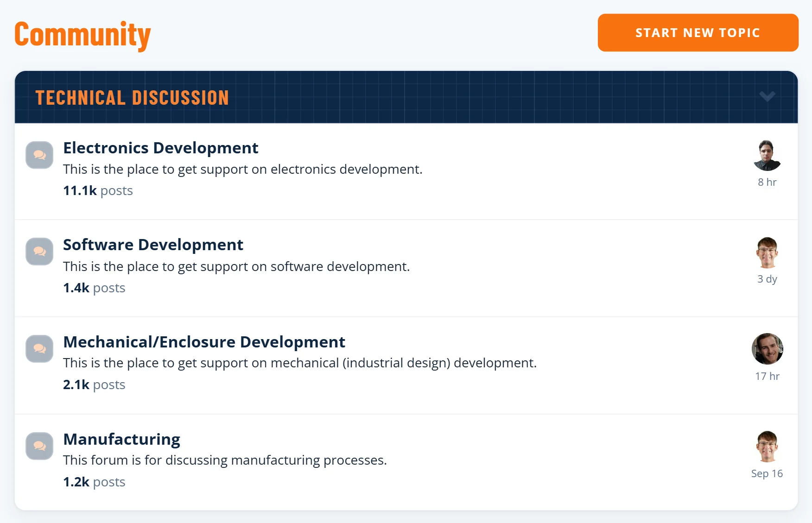Click the manufacturing processes description text
The height and width of the screenshot is (523, 812).
pos(225,460)
